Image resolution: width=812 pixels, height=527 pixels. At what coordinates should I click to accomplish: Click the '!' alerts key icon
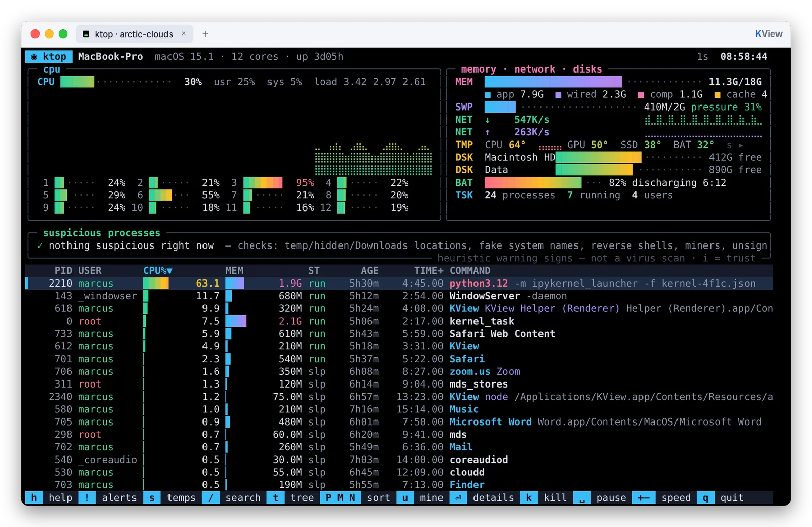87,498
